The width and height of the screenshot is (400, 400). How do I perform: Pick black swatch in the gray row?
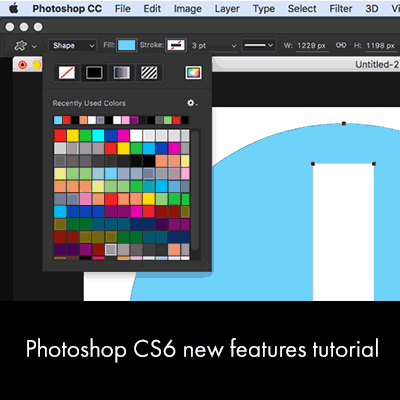click(x=149, y=161)
